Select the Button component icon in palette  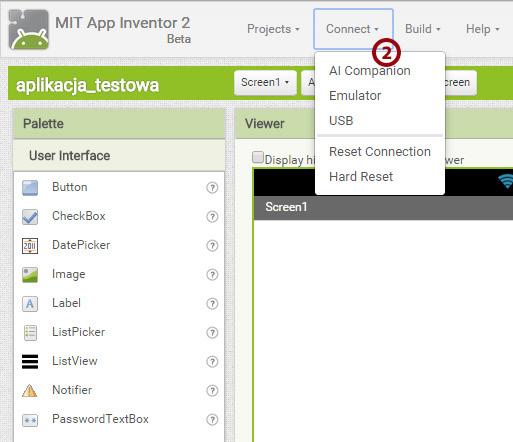(x=30, y=188)
